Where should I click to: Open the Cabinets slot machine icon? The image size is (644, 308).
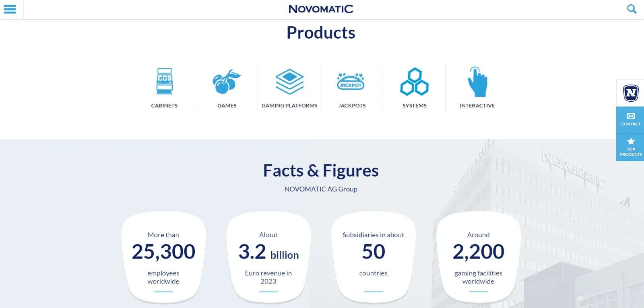pos(164,81)
